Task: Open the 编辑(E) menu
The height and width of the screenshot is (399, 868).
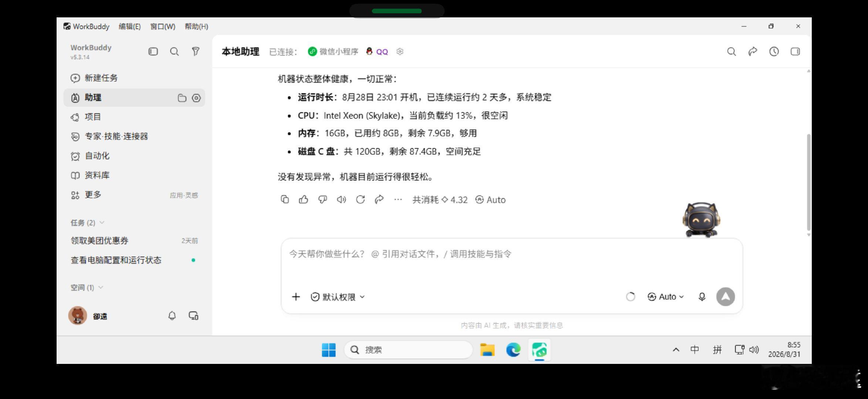Action: click(x=129, y=27)
